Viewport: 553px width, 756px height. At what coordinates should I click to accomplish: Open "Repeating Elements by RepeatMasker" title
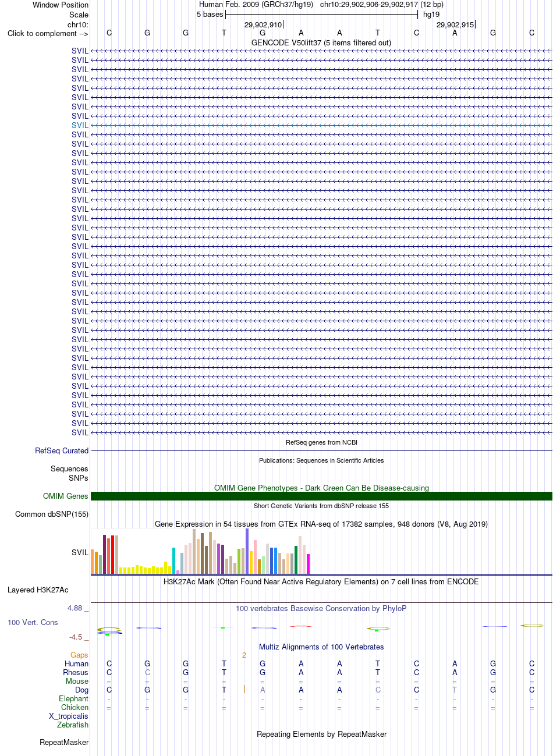321,734
